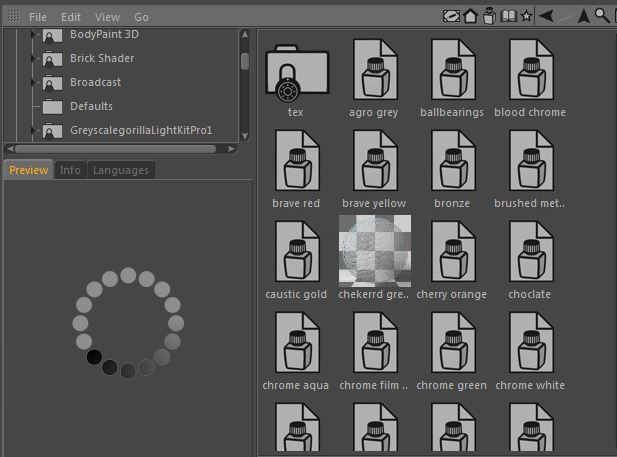
Task: Expand the Brick Shader tree node
Action: 33,58
